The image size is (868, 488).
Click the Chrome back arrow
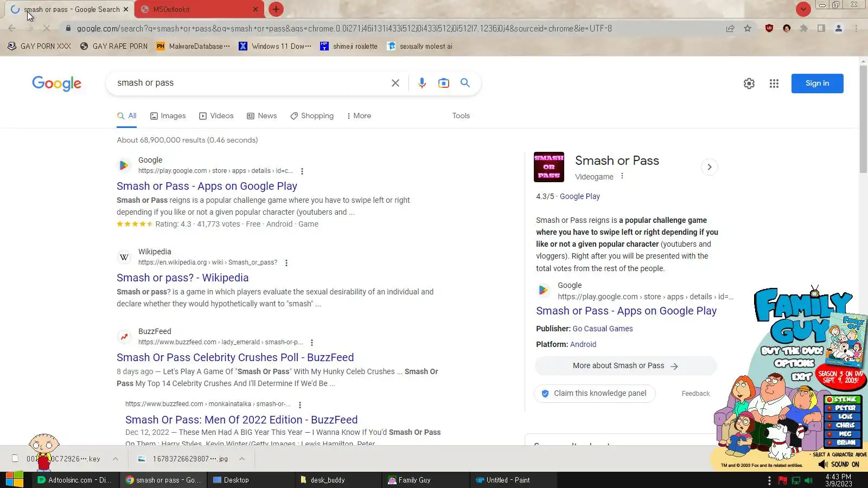tap(12, 28)
